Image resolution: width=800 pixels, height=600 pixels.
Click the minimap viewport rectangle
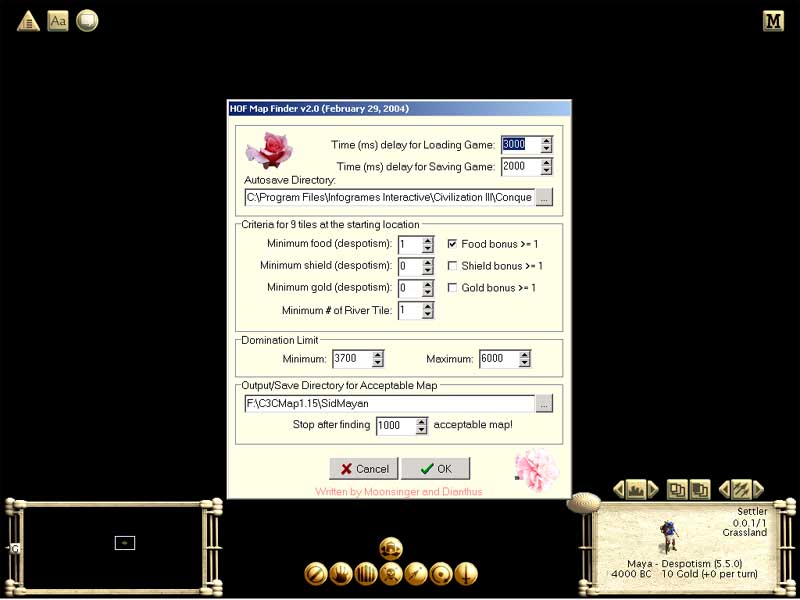pos(125,543)
